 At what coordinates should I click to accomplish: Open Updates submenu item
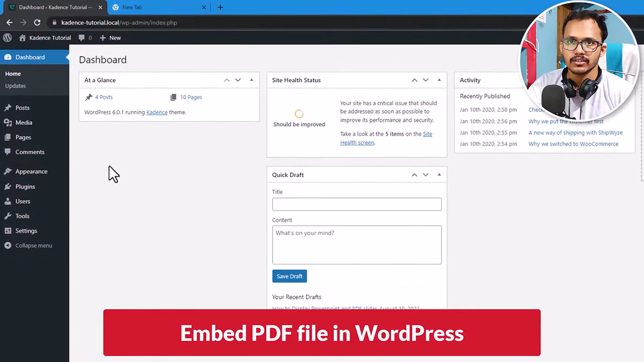click(x=15, y=86)
